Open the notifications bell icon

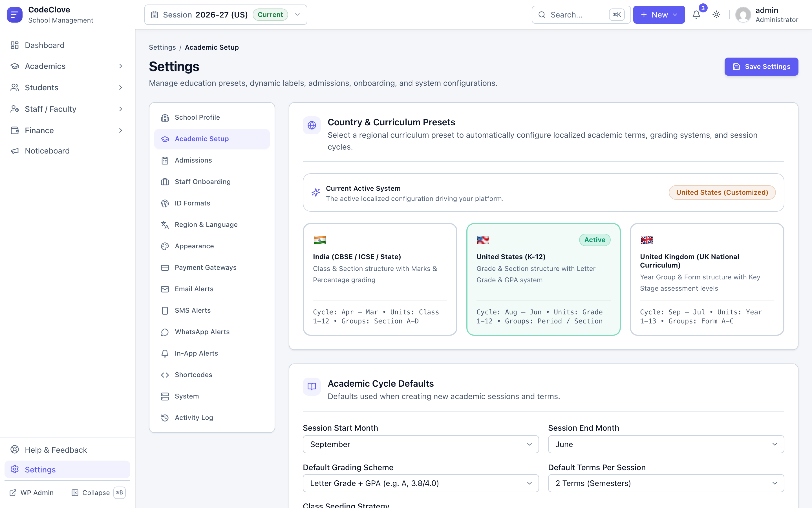696,15
